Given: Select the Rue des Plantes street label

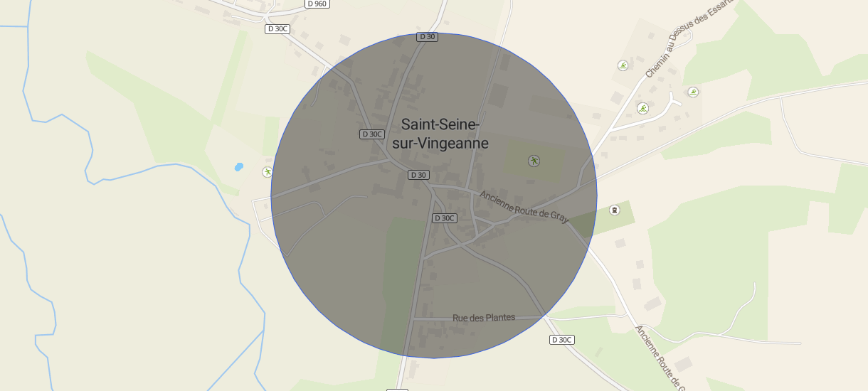Looking at the screenshot, I should point(484,318).
